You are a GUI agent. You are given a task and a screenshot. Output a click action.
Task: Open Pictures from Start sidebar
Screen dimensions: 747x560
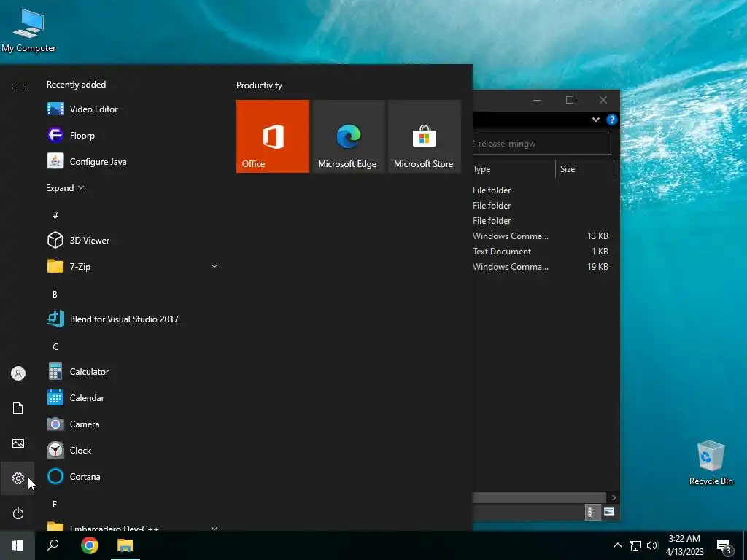point(18,443)
